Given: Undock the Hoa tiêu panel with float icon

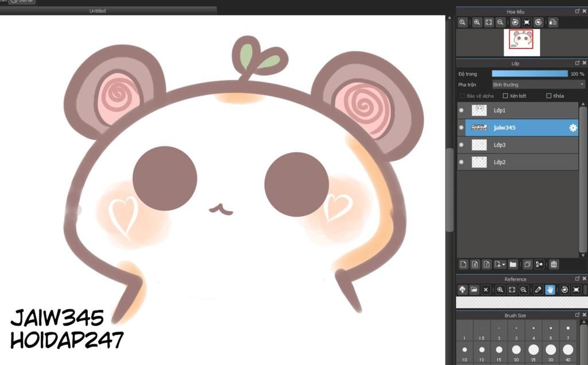Looking at the screenshot, I should click(x=577, y=11).
